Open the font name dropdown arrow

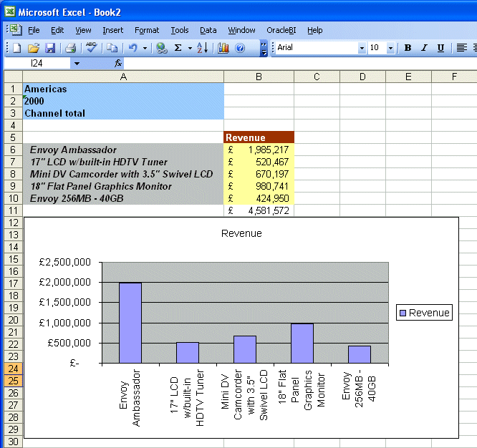point(362,48)
